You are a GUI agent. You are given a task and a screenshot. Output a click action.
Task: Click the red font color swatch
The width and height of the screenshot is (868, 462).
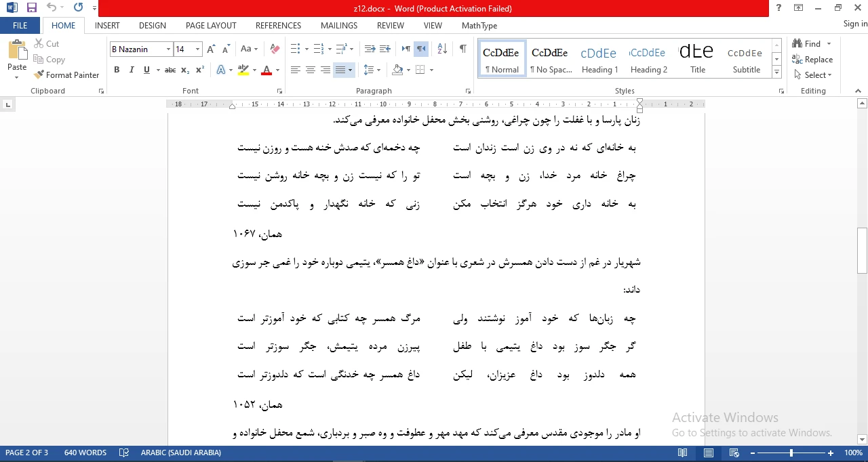(x=267, y=70)
